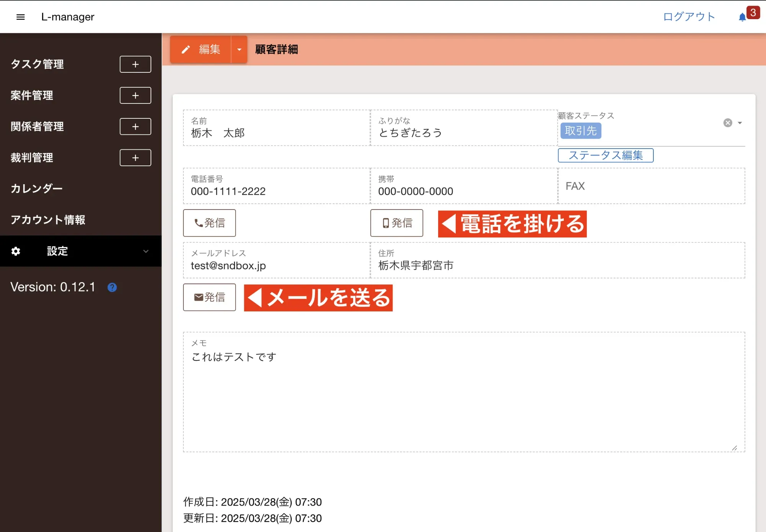The width and height of the screenshot is (766, 532).
Task: Expand the 編集 dropdown arrow
Action: tap(239, 49)
